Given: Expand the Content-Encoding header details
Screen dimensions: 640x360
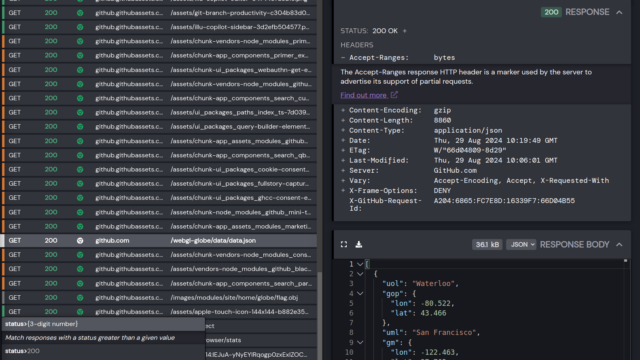Looking at the screenshot, I should 343,110.
